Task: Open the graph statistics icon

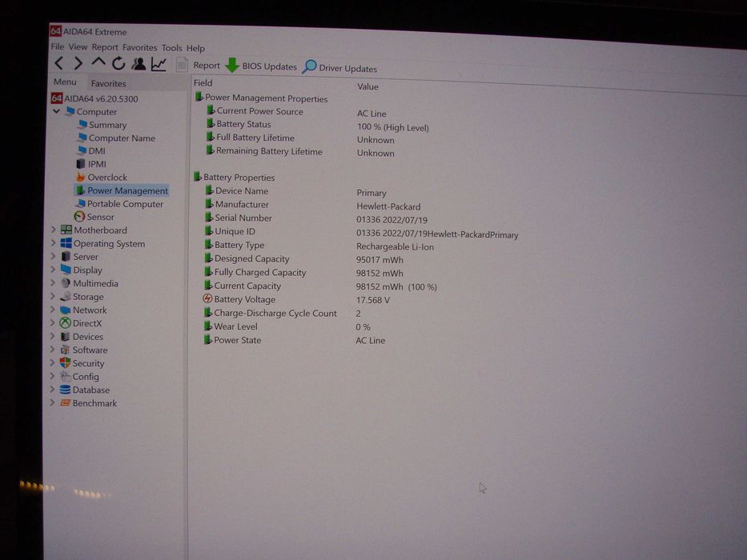Action: [x=159, y=64]
